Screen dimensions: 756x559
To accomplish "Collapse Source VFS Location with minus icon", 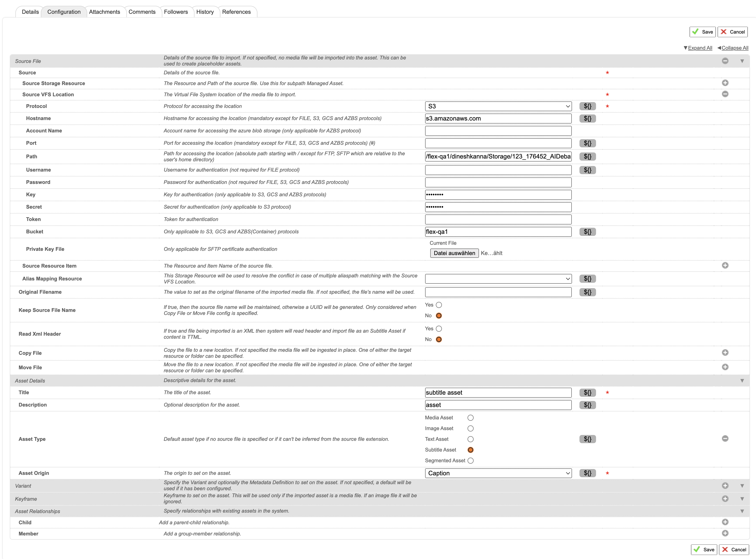I will 725,94.
